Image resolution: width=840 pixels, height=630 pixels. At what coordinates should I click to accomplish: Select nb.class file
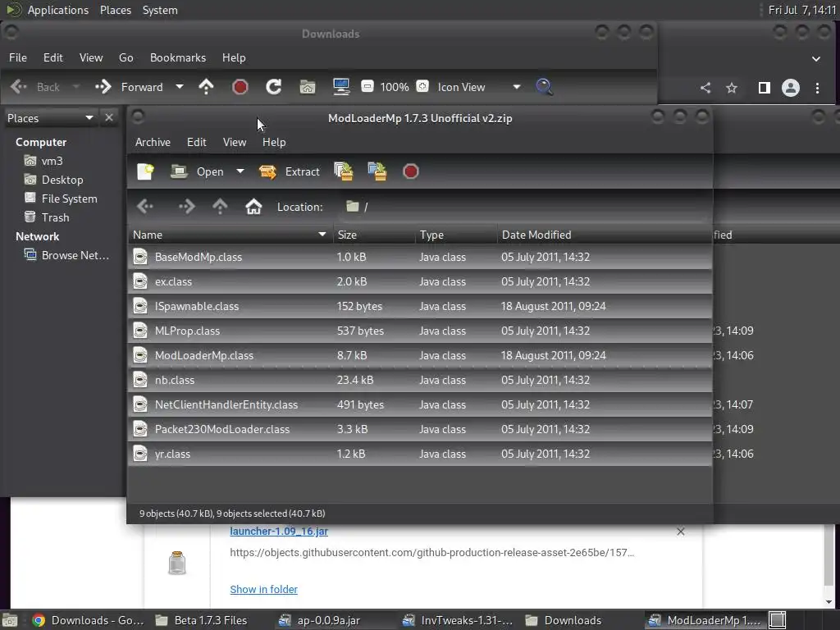point(420,381)
